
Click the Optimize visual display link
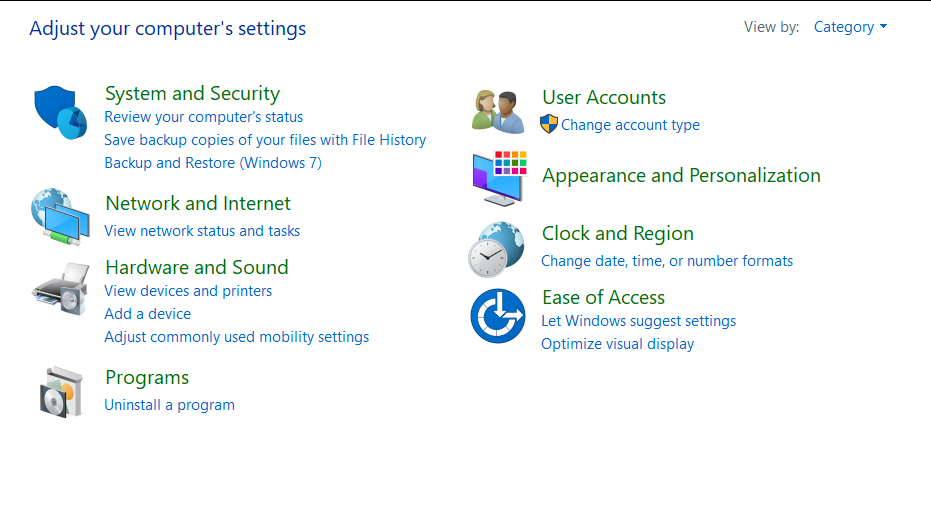coord(618,344)
